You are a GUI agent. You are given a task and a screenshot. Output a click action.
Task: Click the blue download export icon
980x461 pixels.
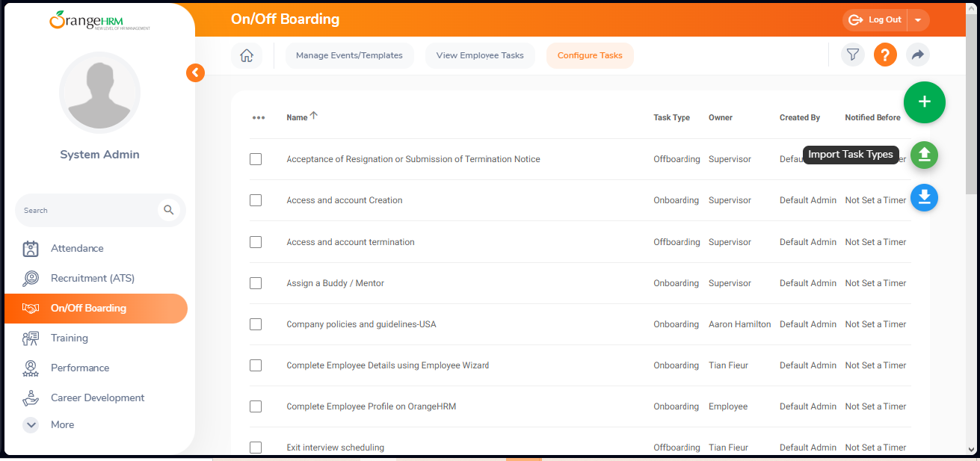(x=925, y=197)
